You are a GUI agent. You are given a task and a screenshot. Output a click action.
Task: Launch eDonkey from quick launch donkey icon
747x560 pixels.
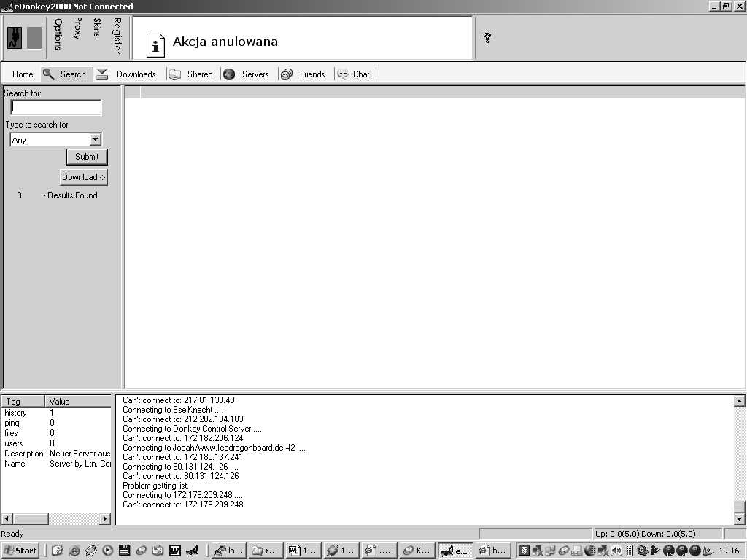(x=192, y=551)
